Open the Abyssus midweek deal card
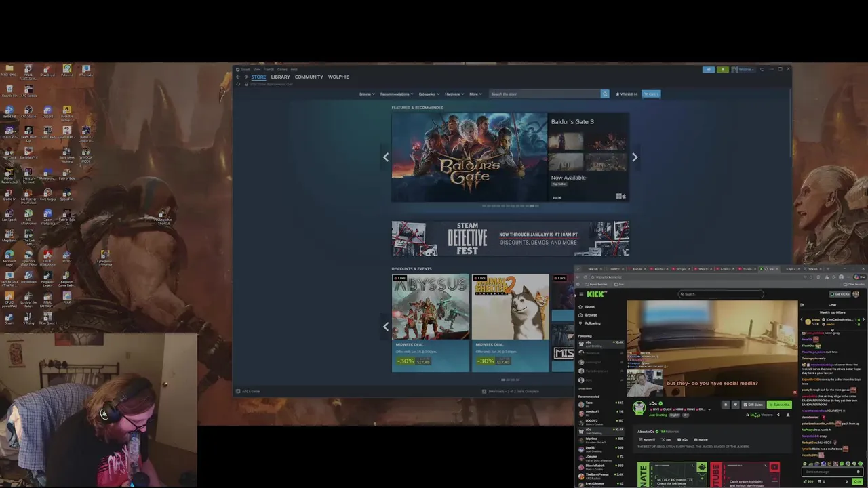 tap(430, 323)
